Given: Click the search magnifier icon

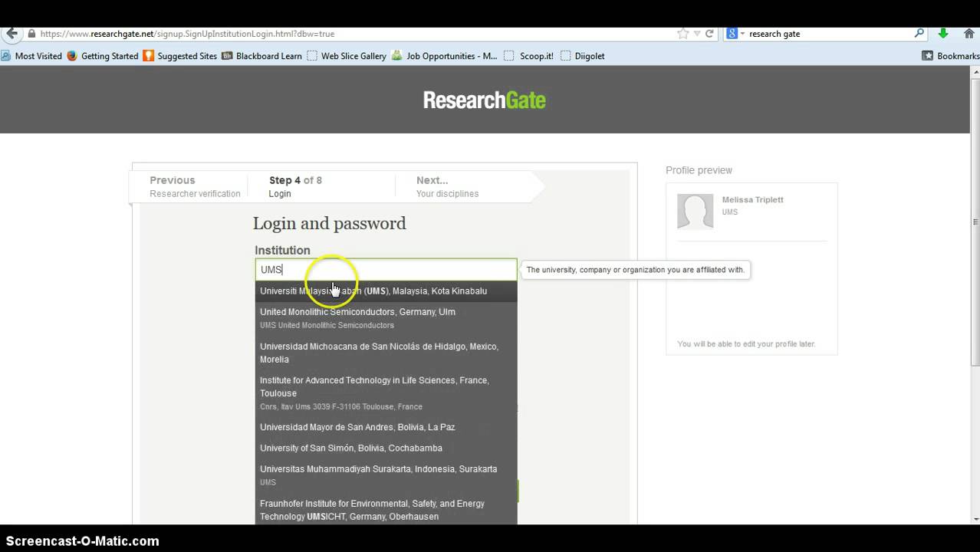Looking at the screenshot, I should pyautogui.click(x=919, y=34).
